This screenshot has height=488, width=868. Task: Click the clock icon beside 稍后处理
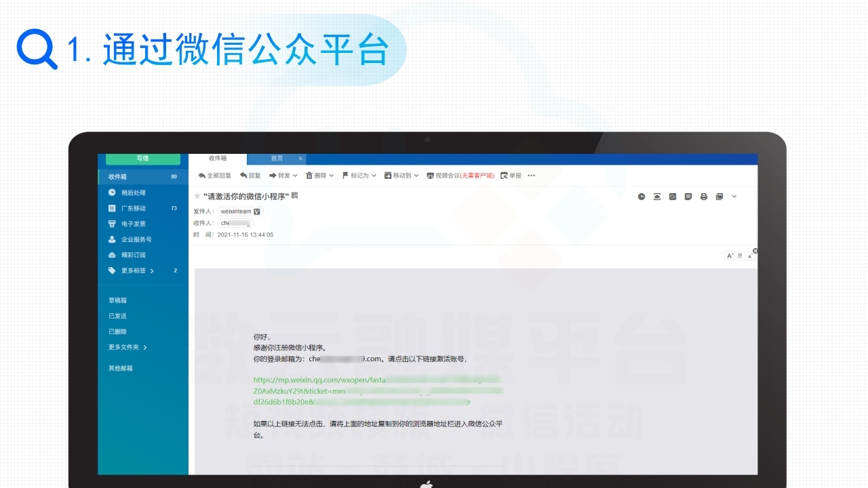tap(112, 192)
